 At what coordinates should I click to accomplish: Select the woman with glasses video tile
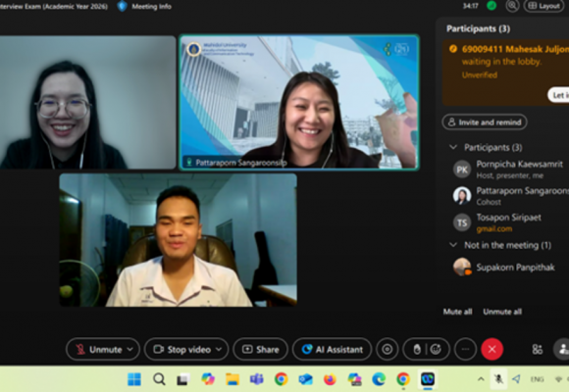click(88, 102)
